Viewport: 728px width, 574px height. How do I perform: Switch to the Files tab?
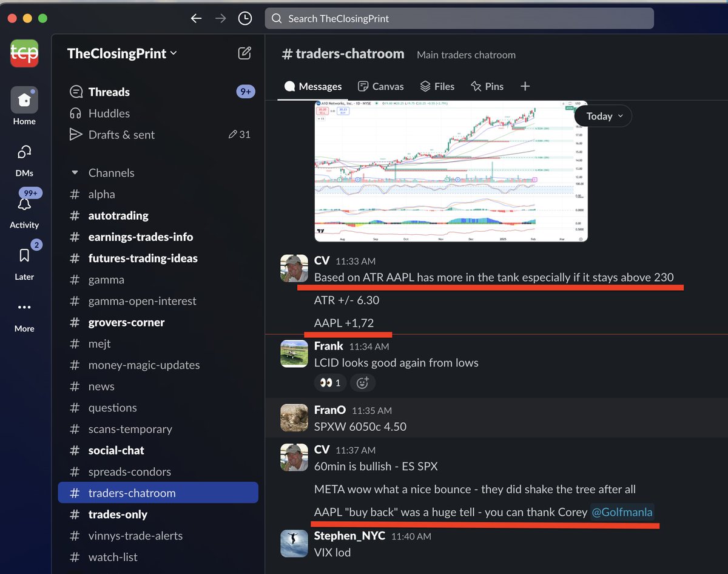437,86
